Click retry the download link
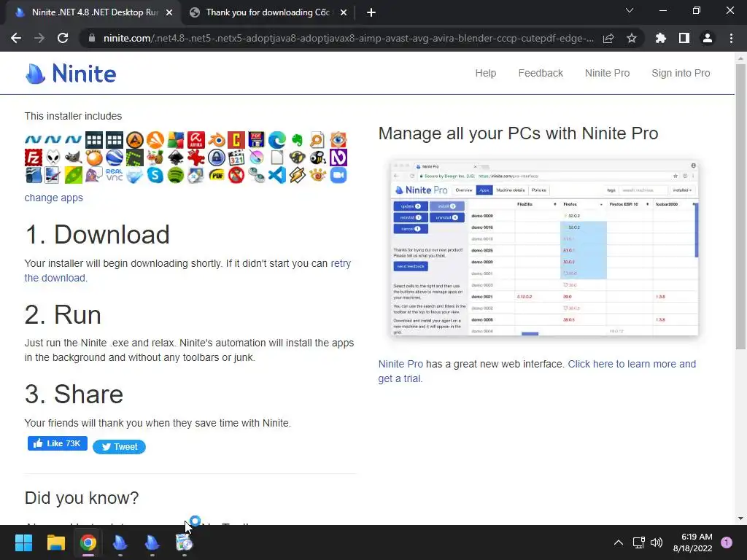The height and width of the screenshot is (560, 747). (x=341, y=263)
